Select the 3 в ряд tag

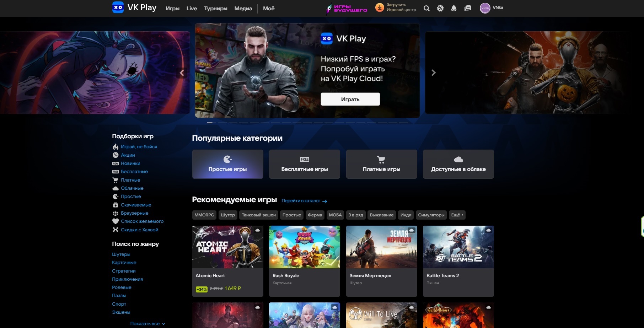[356, 215]
